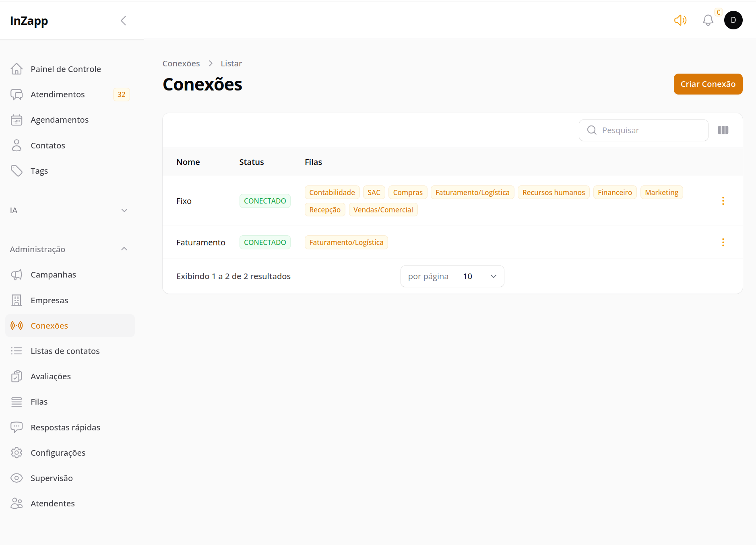Click the Configurações gear icon
Image resolution: width=756 pixels, height=545 pixels.
(x=17, y=453)
